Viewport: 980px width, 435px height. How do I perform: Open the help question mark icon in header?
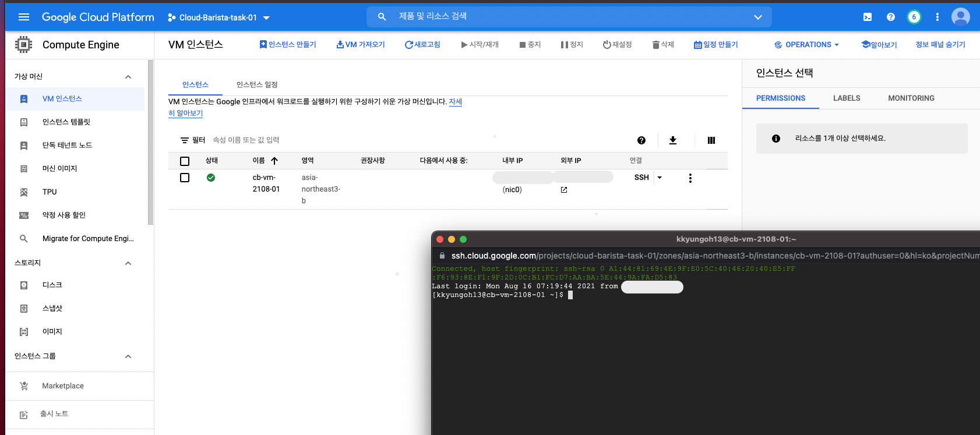pos(891,17)
